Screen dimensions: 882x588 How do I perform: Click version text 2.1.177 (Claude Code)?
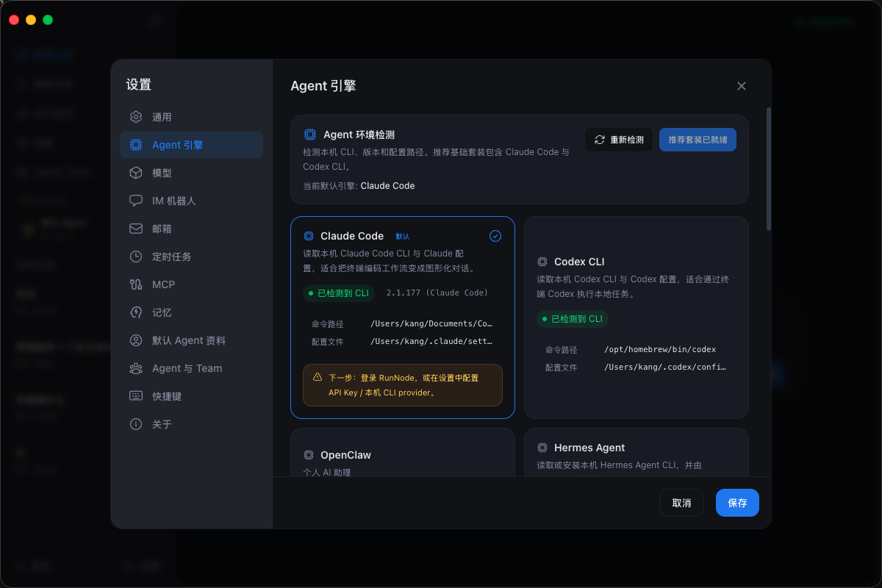tap(437, 293)
